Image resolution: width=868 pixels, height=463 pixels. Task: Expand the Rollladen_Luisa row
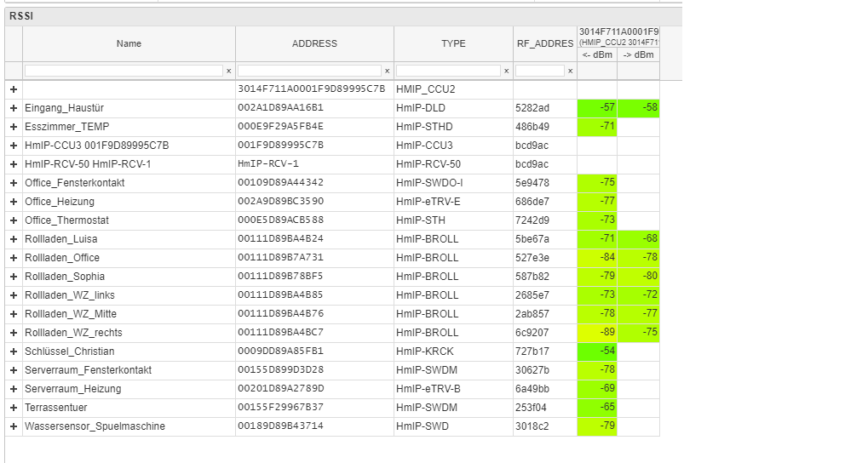pyautogui.click(x=14, y=239)
